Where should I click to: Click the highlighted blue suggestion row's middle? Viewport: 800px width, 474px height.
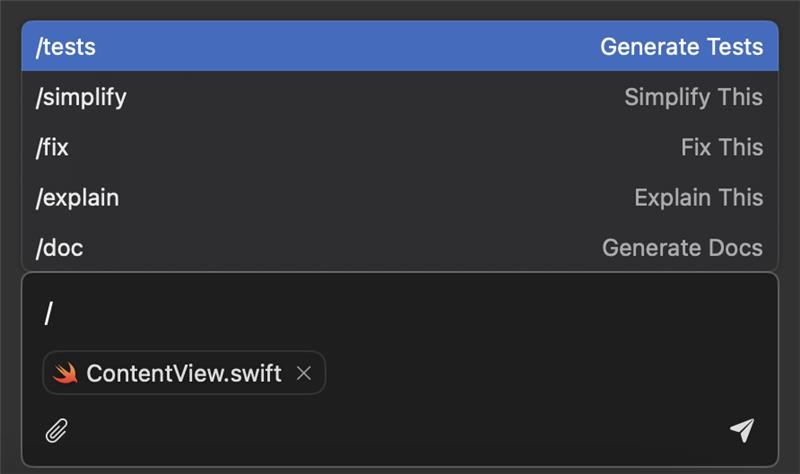400,46
